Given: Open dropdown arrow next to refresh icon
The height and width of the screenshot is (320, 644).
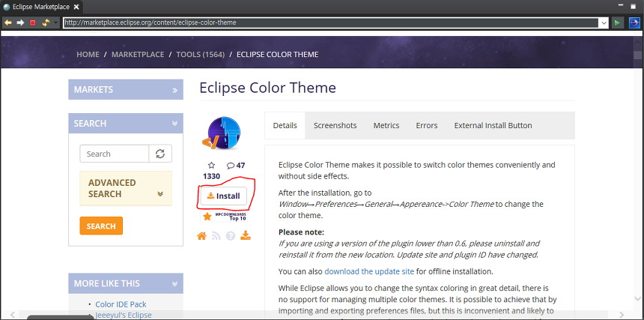Looking at the screenshot, I should (55, 23).
